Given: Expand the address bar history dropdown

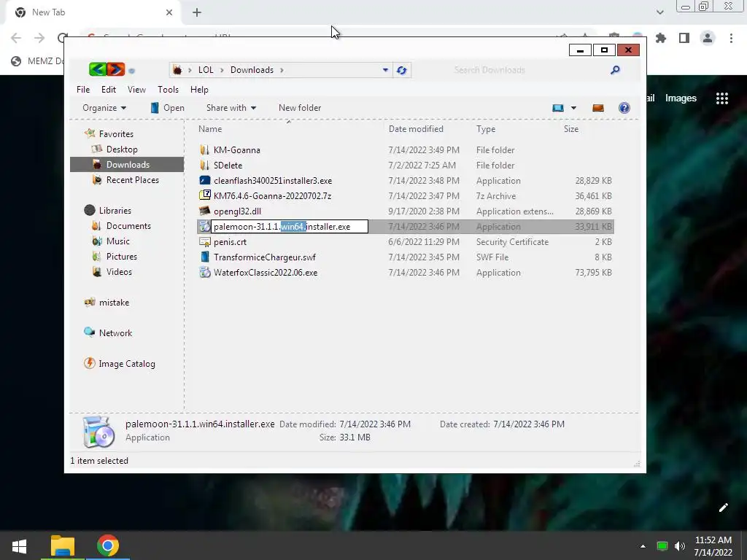Looking at the screenshot, I should (x=385, y=70).
